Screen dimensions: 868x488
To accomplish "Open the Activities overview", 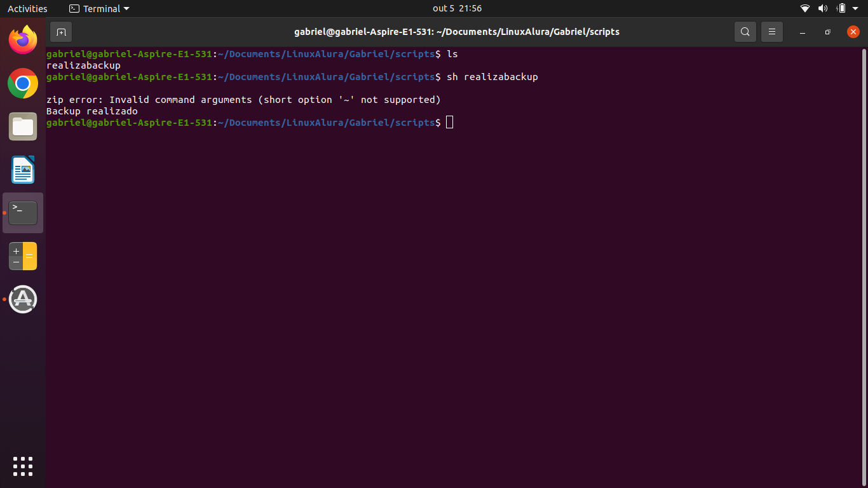I will pyautogui.click(x=27, y=9).
